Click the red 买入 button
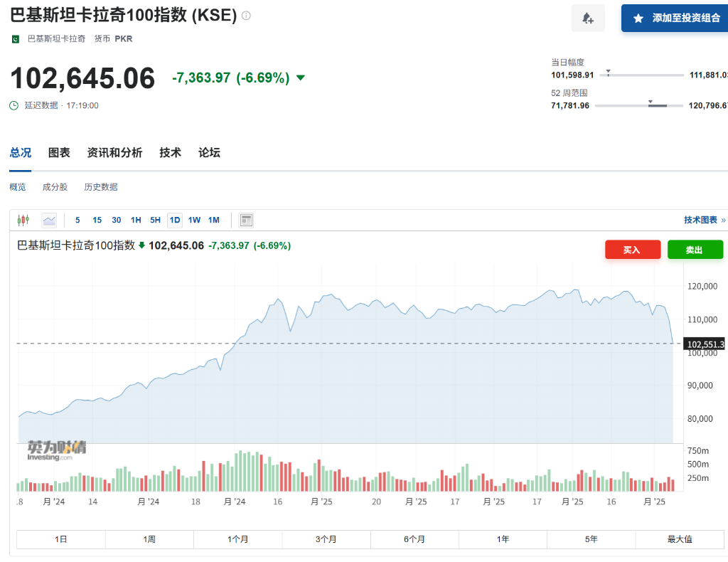Image resolution: width=728 pixels, height=562 pixels. coord(632,250)
